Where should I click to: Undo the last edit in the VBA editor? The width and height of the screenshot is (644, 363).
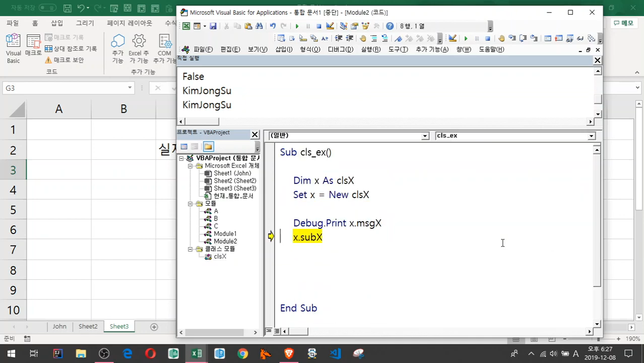[273, 26]
